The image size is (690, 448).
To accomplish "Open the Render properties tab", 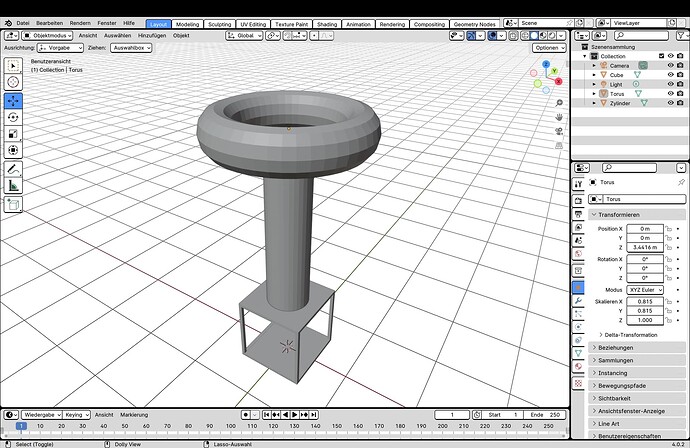I will coord(578,201).
